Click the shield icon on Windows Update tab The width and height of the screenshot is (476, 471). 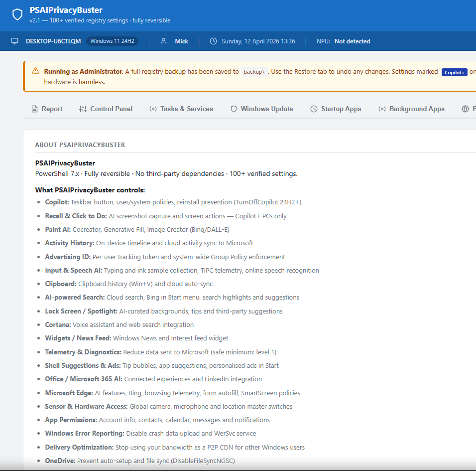[234, 109]
